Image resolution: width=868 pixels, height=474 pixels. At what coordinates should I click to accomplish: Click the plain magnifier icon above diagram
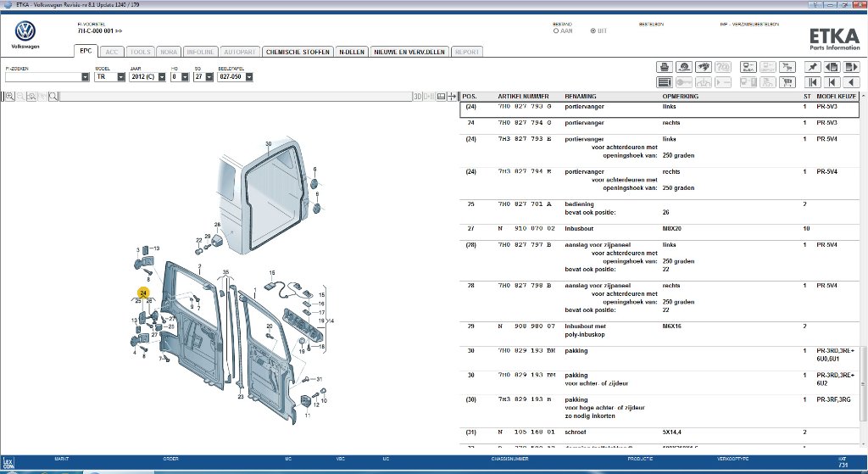click(x=53, y=97)
